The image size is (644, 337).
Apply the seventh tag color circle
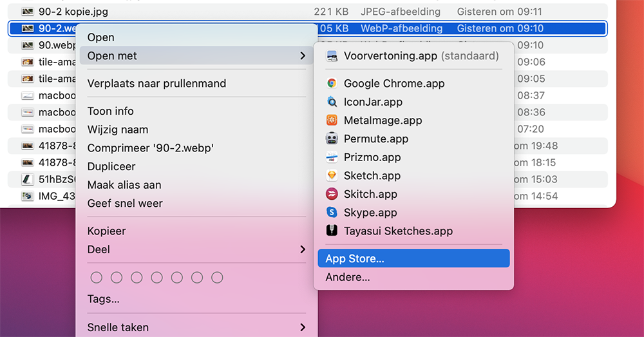pos(217,278)
